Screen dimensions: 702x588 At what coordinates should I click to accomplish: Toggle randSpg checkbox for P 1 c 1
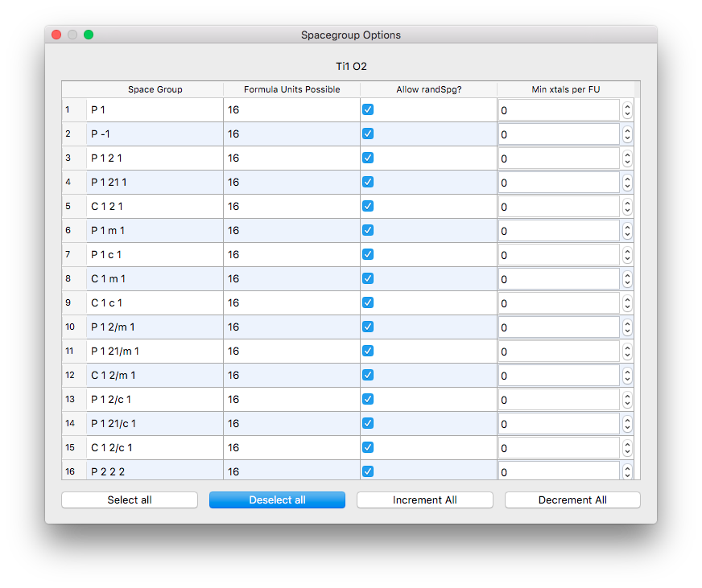[368, 255]
